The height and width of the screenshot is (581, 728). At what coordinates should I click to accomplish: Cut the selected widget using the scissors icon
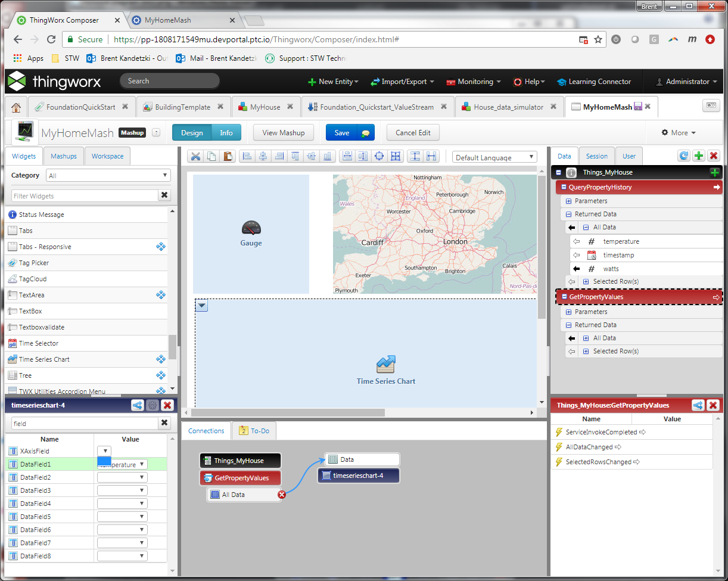195,156
